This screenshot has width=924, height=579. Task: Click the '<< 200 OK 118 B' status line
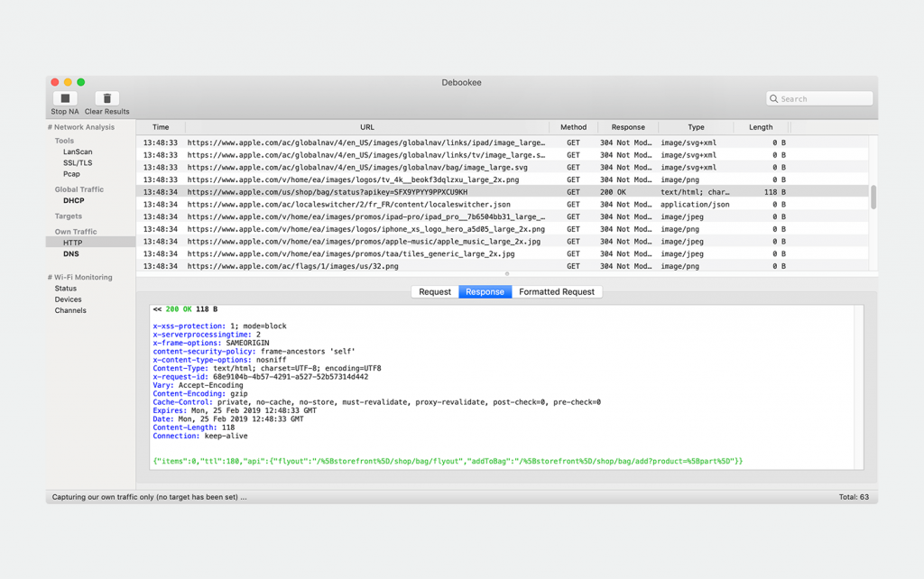[185, 309]
